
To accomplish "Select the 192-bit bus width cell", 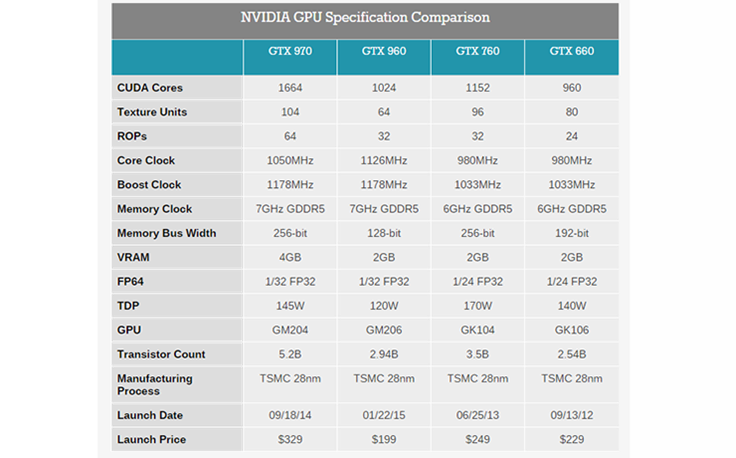I will [x=572, y=233].
